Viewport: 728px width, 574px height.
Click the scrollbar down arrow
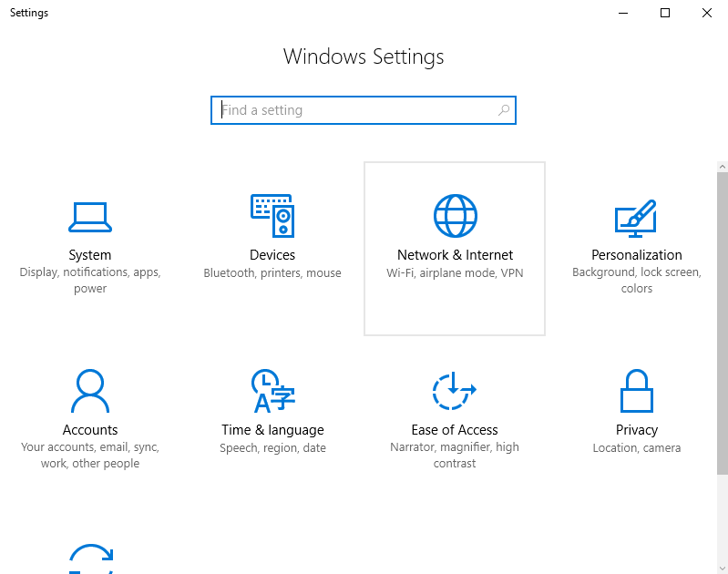coord(722,567)
